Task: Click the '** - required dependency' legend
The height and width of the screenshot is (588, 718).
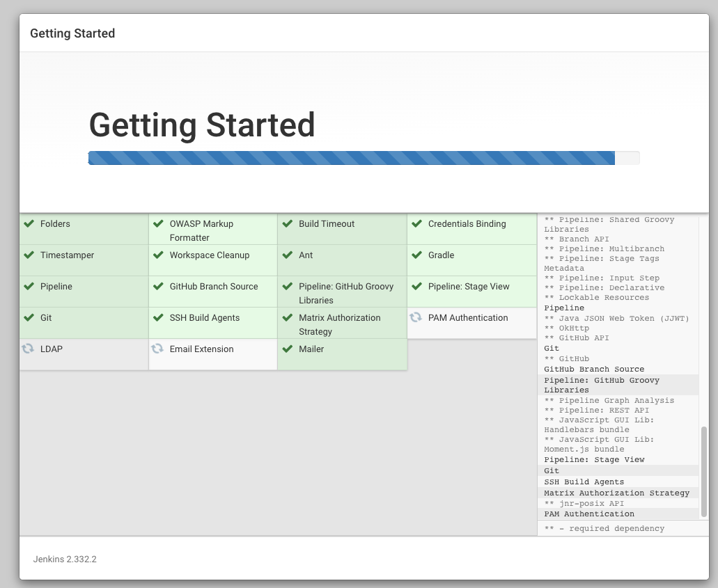Action: point(604,529)
